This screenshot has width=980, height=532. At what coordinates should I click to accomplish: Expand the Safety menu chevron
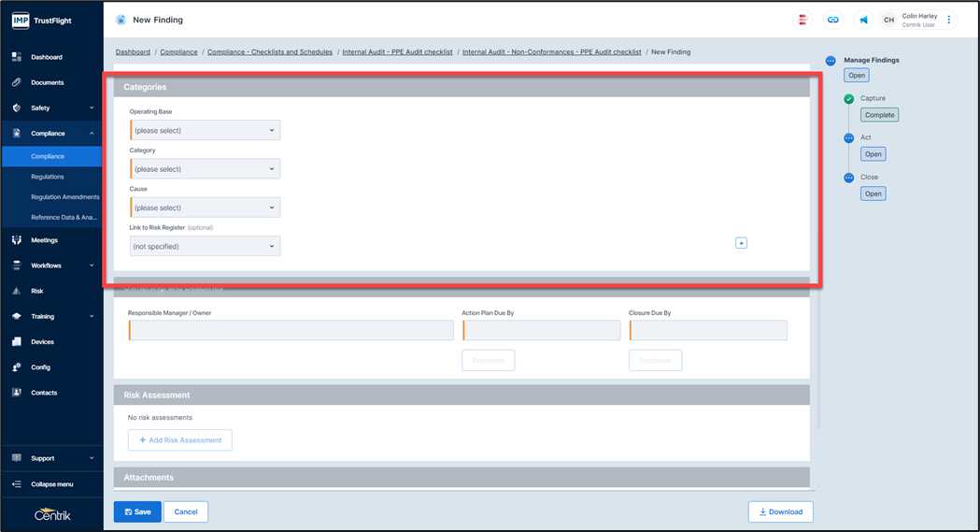pos(92,108)
